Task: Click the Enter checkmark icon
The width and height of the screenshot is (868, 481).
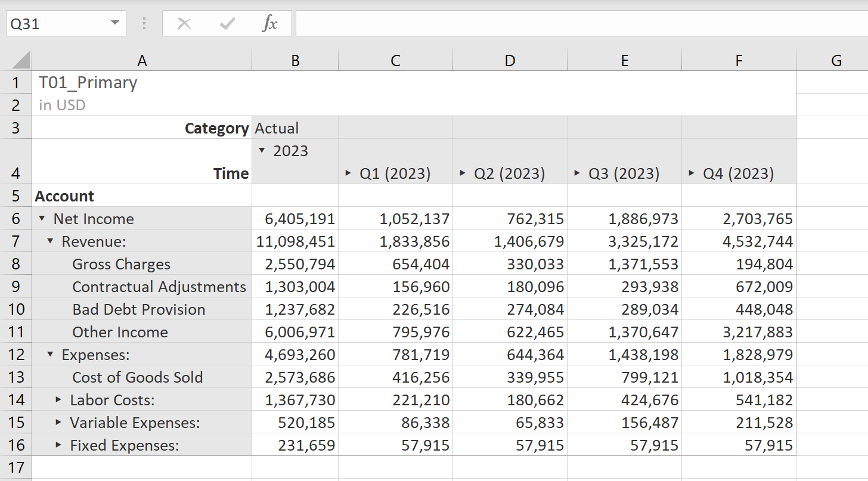Action: pyautogui.click(x=227, y=24)
